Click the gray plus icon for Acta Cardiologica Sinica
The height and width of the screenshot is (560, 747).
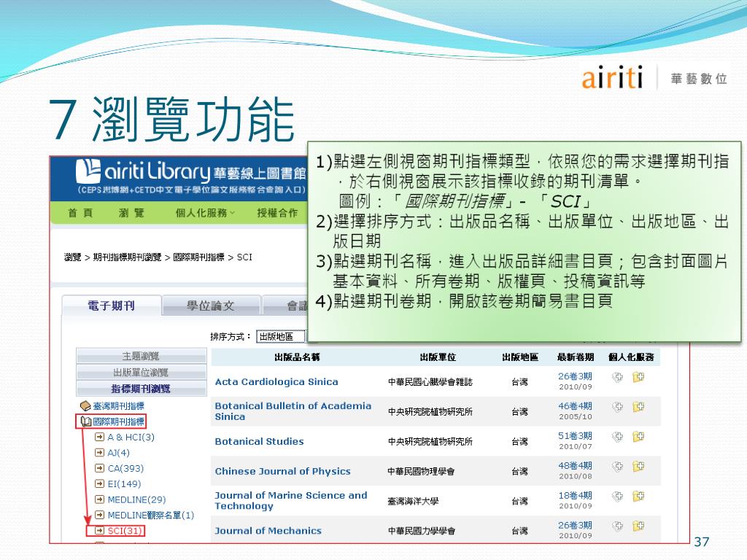click(617, 378)
